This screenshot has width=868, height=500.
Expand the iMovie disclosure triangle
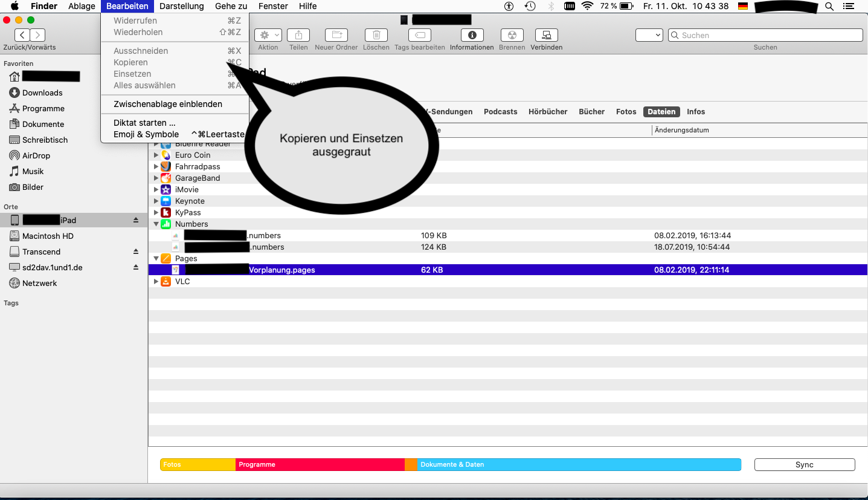coord(156,189)
